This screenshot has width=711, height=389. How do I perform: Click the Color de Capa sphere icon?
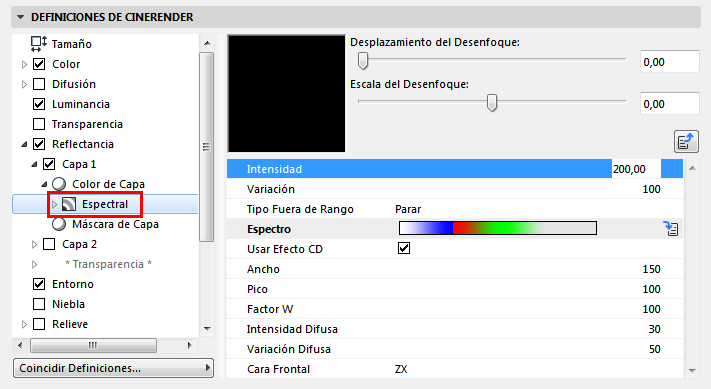(x=59, y=184)
